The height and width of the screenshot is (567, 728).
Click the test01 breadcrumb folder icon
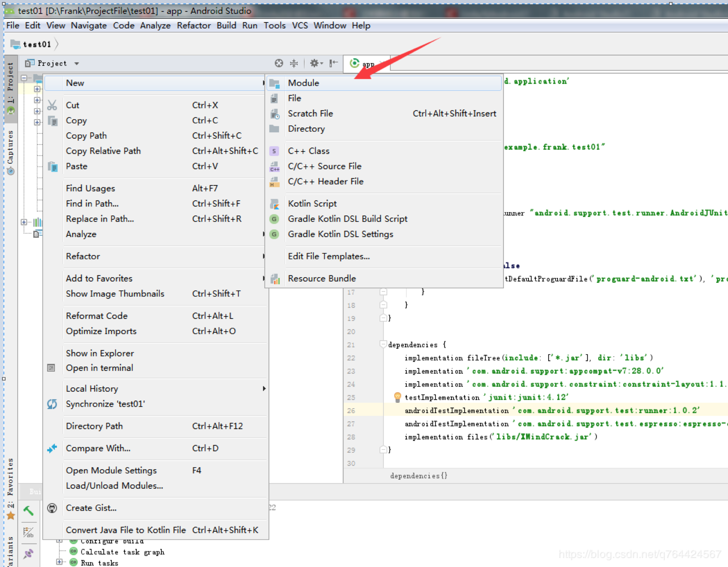pos(15,44)
